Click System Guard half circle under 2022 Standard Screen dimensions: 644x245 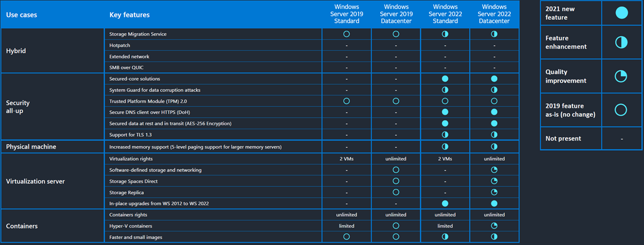pyautogui.click(x=445, y=89)
